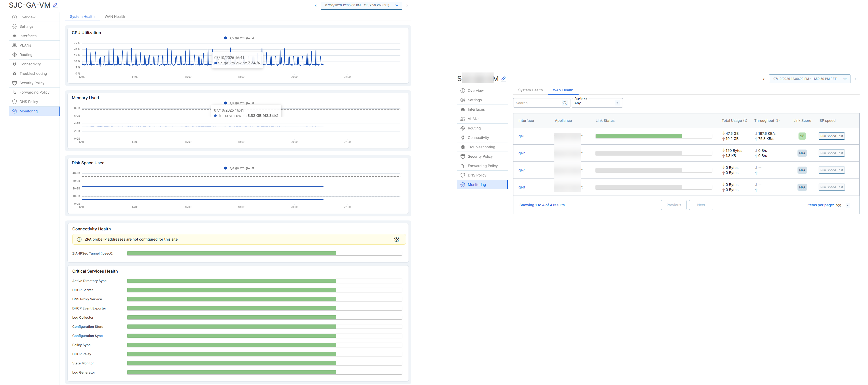
Task: Click the Total Usage info icon
Action: [745, 121]
